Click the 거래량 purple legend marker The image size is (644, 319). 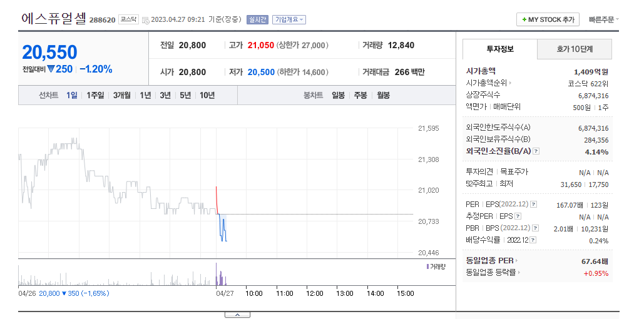tap(427, 266)
